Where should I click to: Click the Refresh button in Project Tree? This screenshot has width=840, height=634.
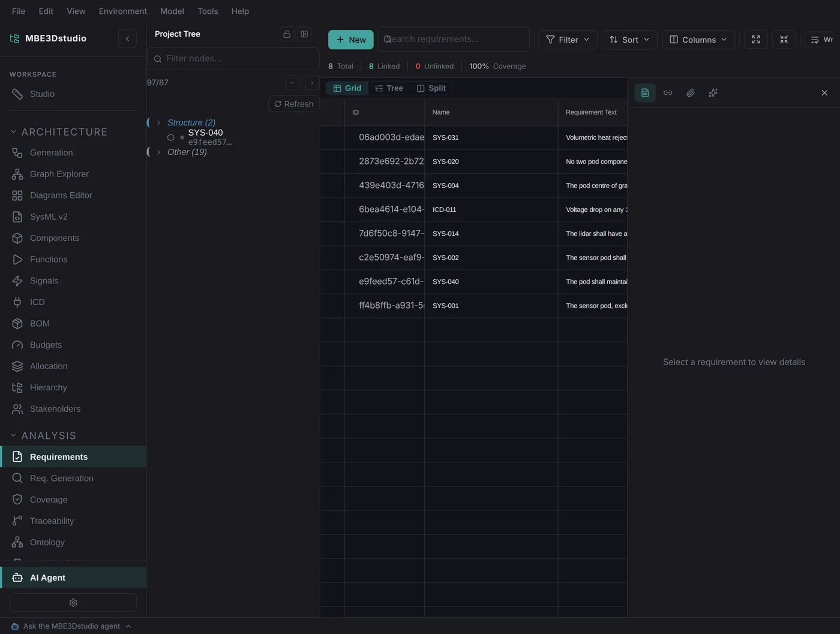click(294, 104)
